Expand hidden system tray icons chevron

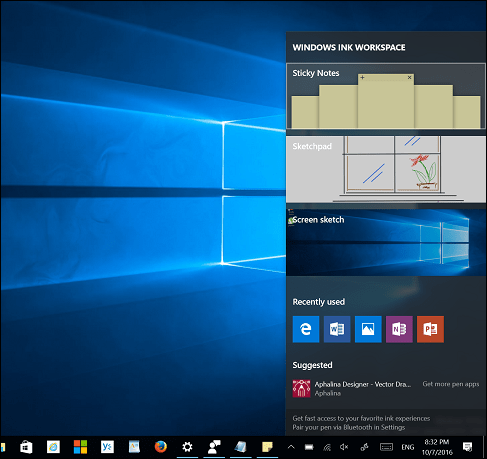click(291, 447)
